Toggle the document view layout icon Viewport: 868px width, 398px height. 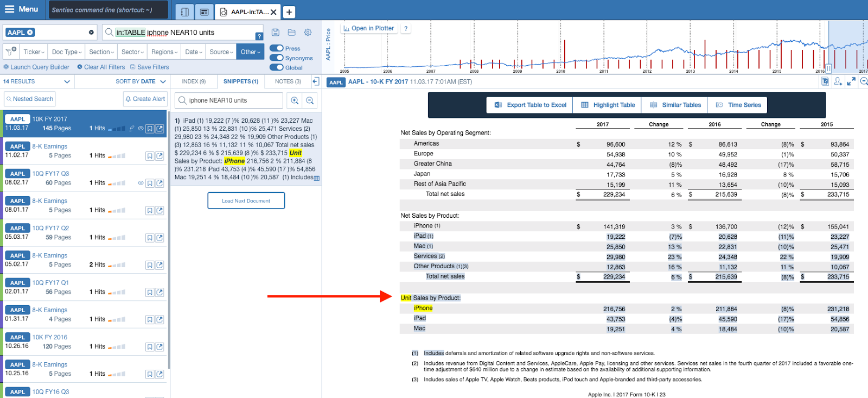[203, 11]
